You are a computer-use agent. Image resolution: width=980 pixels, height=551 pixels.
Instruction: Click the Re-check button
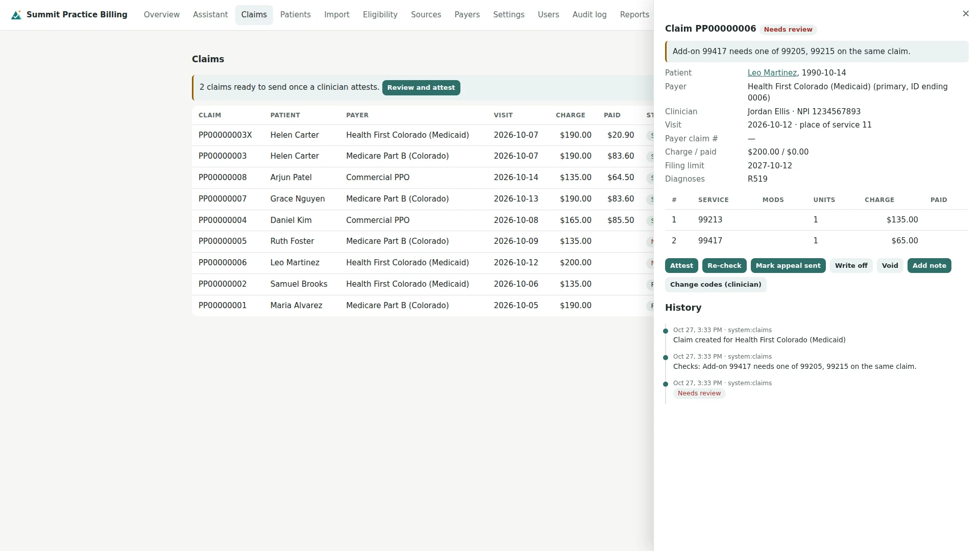[724, 266]
